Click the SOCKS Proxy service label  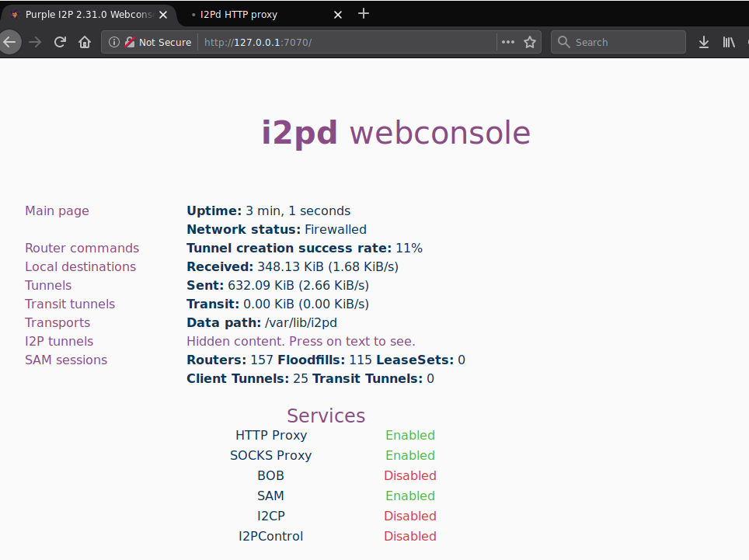pyautogui.click(x=271, y=455)
